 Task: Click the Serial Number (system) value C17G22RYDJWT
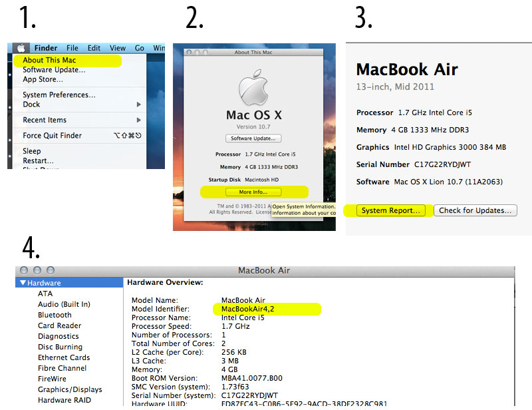249,395
